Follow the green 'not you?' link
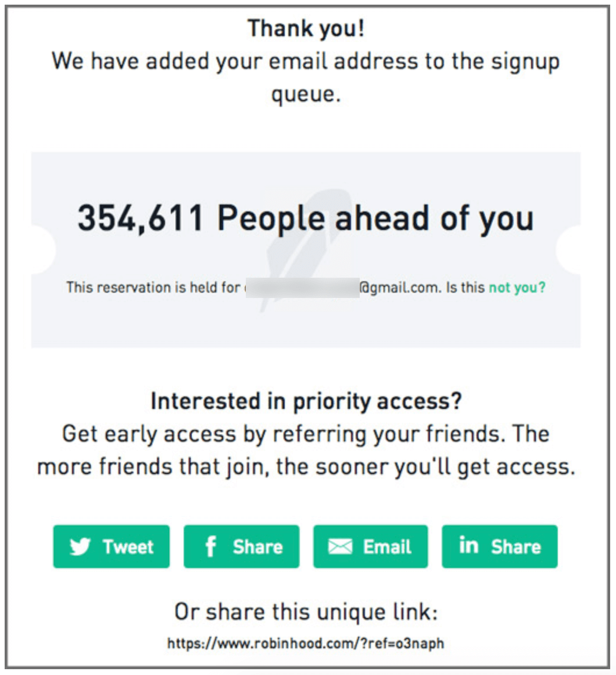616x675 pixels. tap(517, 287)
